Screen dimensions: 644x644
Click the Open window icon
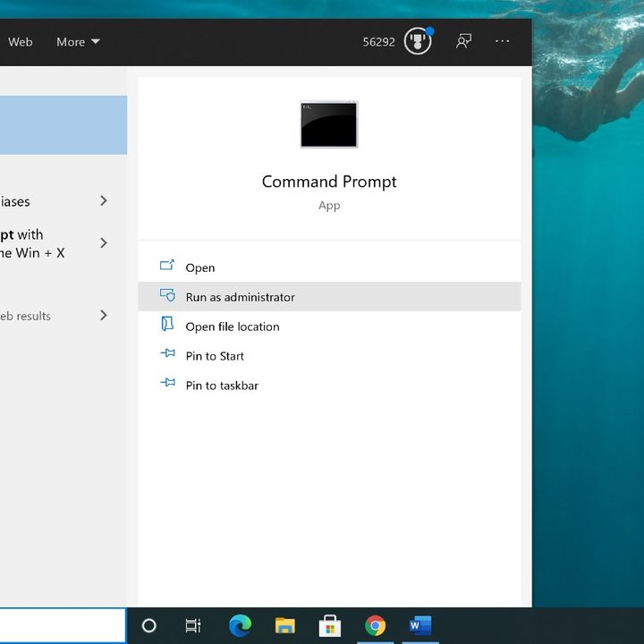[x=167, y=266]
